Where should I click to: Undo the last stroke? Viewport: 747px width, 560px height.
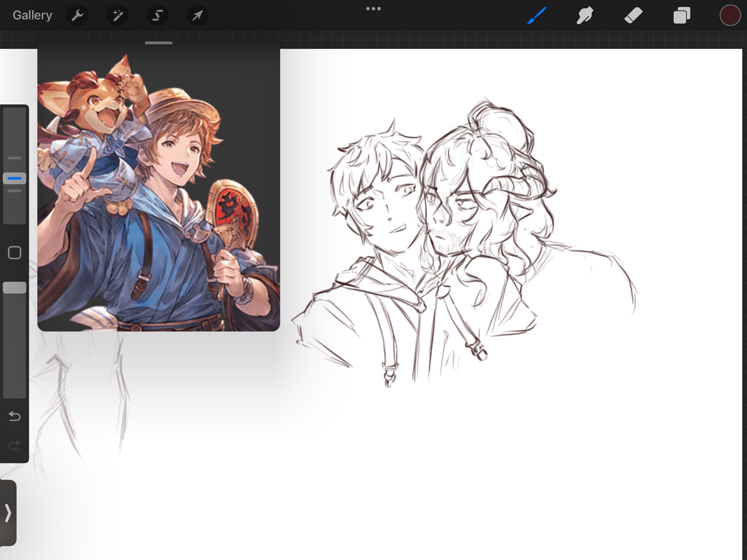tap(15, 416)
